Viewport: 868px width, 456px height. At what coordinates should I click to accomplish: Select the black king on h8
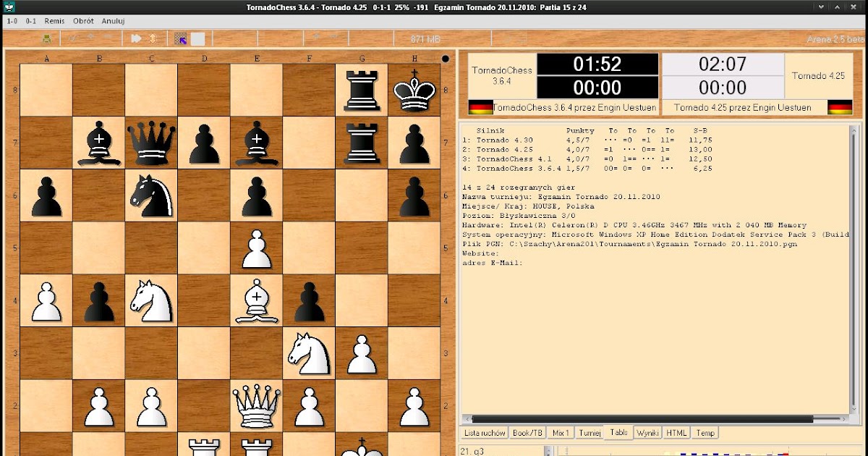(x=414, y=89)
